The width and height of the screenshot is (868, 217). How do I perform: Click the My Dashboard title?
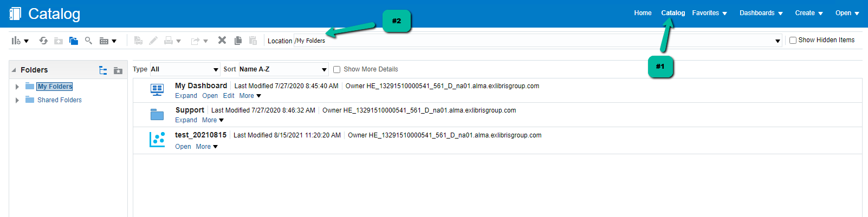coord(201,86)
